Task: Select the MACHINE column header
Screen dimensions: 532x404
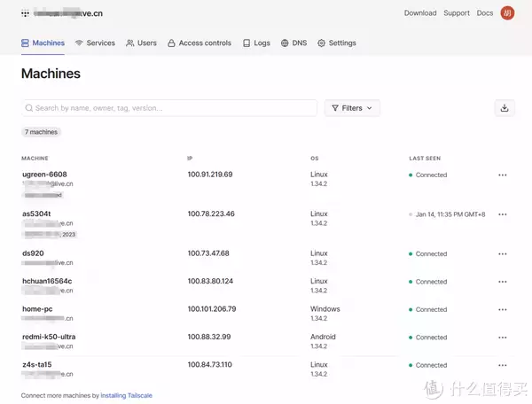Action: (35, 159)
